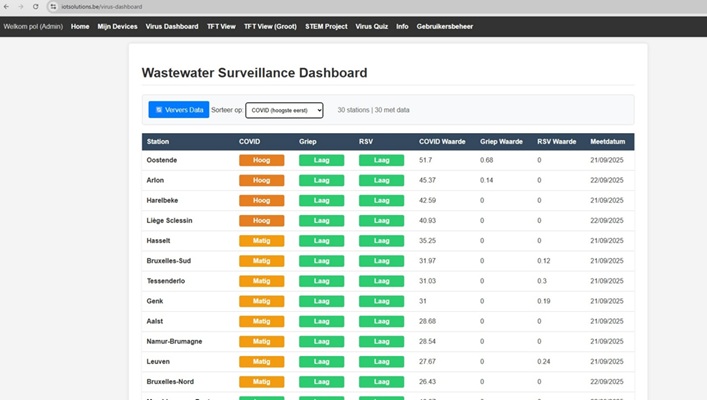707x400 pixels.
Task: Click the Namur-Brumagne station name
Action: coord(174,341)
